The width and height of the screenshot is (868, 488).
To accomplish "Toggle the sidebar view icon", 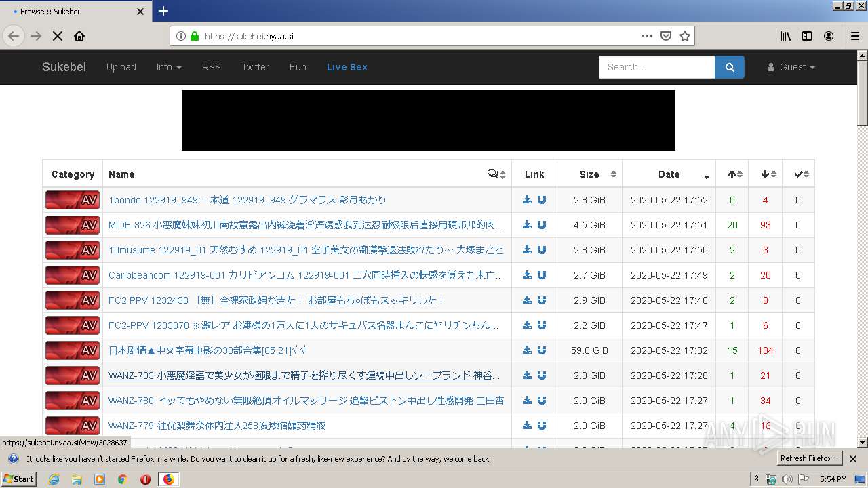I will [x=807, y=36].
